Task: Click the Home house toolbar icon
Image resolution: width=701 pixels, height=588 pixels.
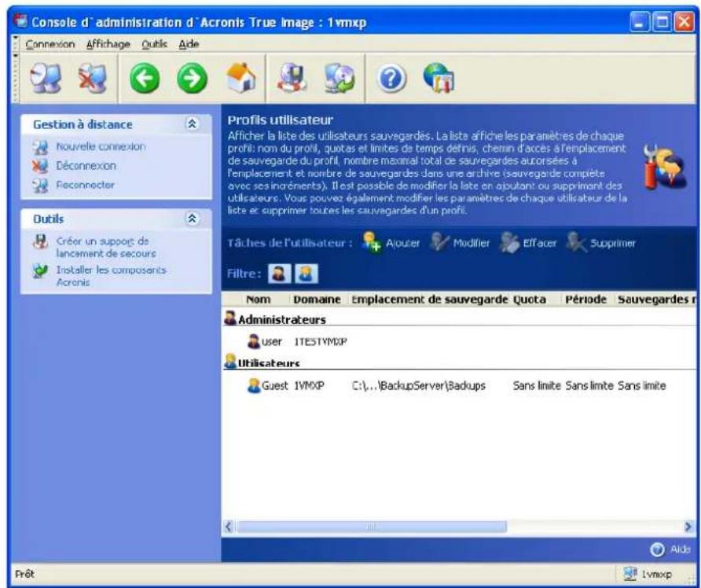Action: point(241,79)
